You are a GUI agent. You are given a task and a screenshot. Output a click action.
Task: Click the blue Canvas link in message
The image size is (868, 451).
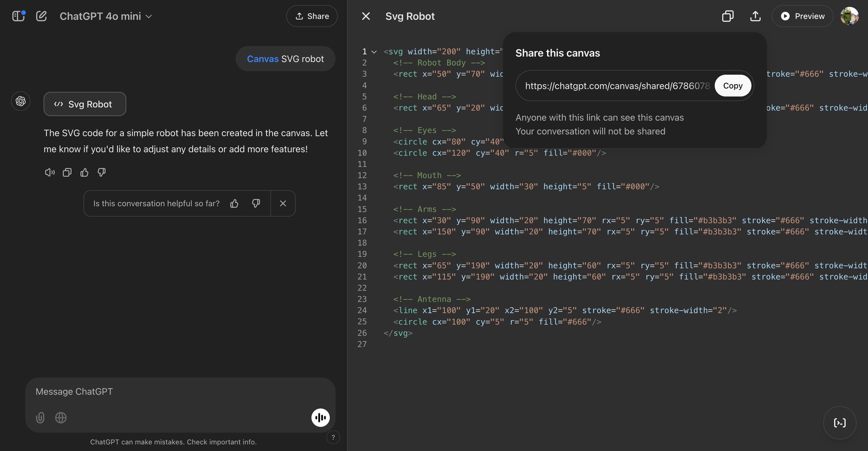tap(263, 59)
